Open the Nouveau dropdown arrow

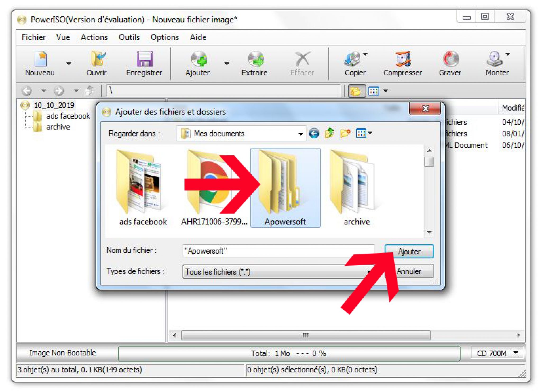pos(69,64)
